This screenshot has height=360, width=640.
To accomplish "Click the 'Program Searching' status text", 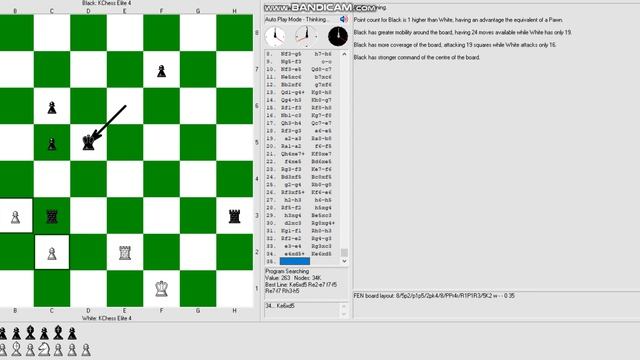I will click(287, 271).
